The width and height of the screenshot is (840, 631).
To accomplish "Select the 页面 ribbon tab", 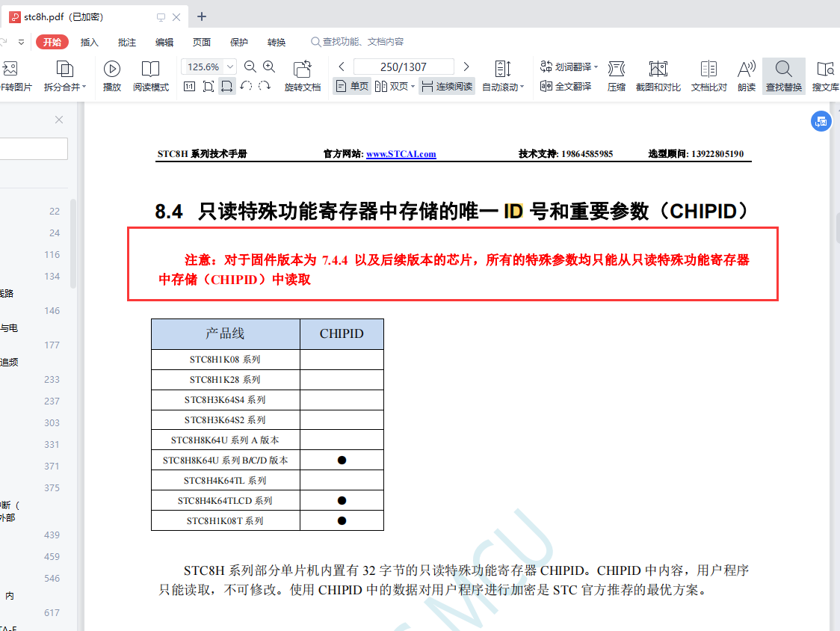I will 202,42.
